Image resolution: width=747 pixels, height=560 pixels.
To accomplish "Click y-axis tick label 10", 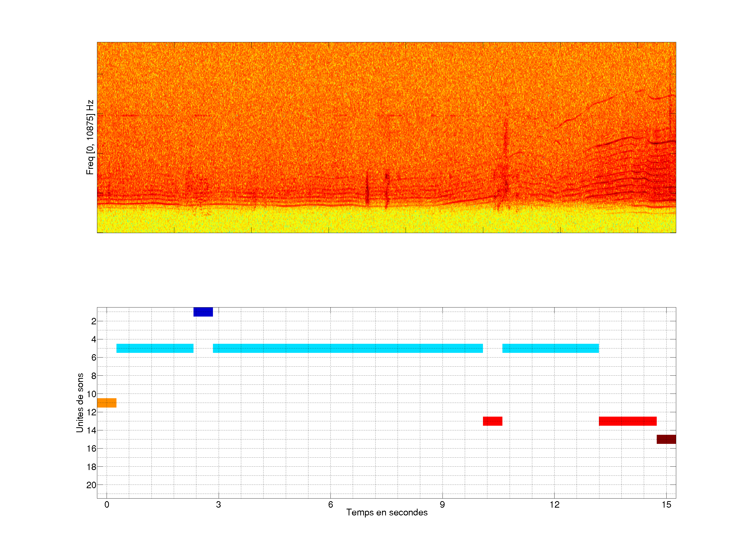I will [91, 394].
